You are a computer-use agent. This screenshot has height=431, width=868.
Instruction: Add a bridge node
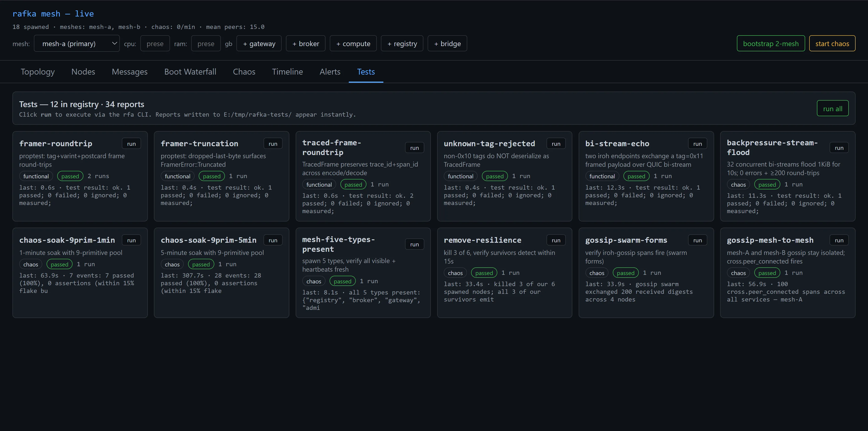click(447, 43)
